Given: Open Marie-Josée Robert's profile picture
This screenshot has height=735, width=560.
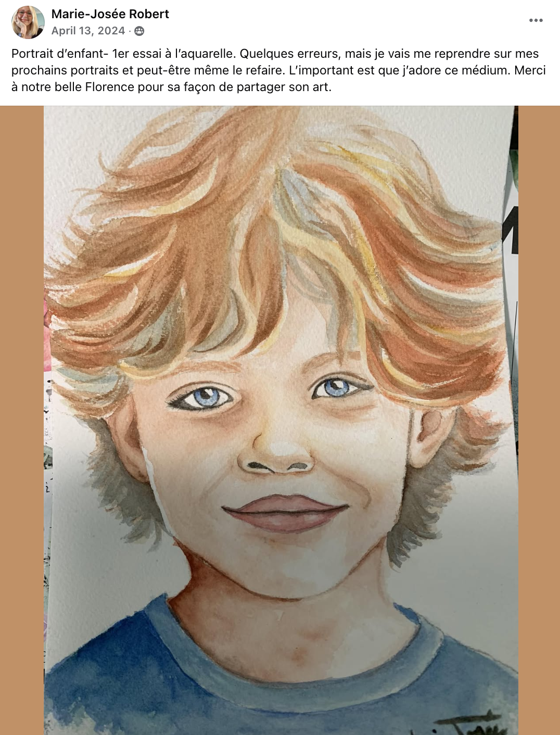Looking at the screenshot, I should [x=28, y=22].
